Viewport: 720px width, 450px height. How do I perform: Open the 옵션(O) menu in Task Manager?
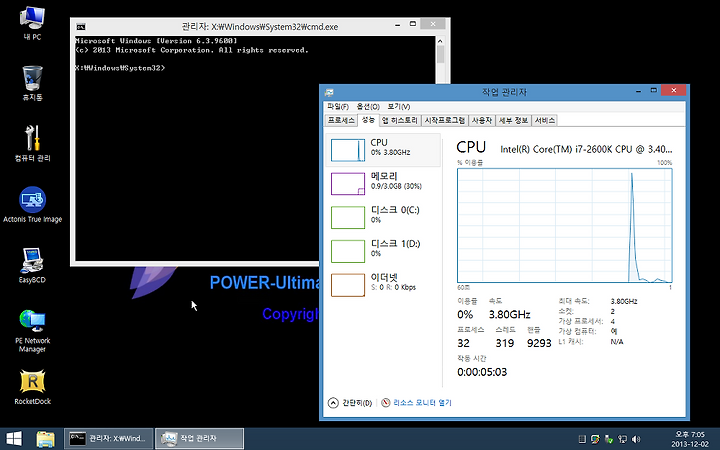[x=368, y=107]
